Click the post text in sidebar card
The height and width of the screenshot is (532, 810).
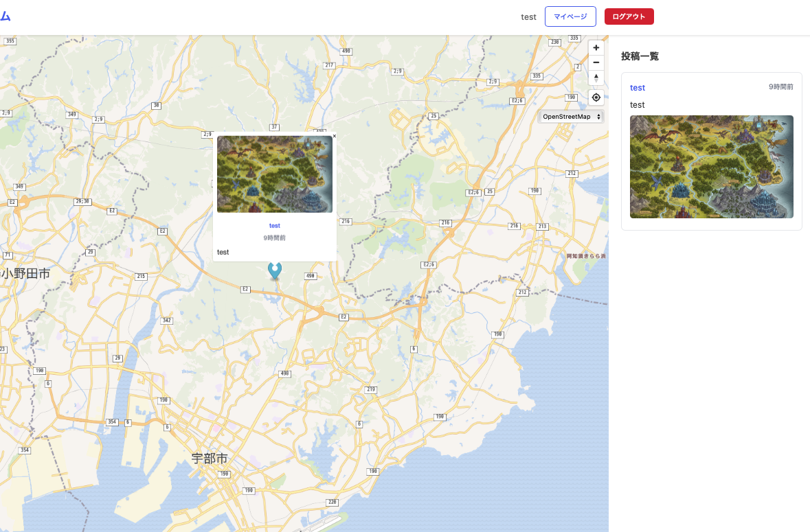(x=638, y=105)
